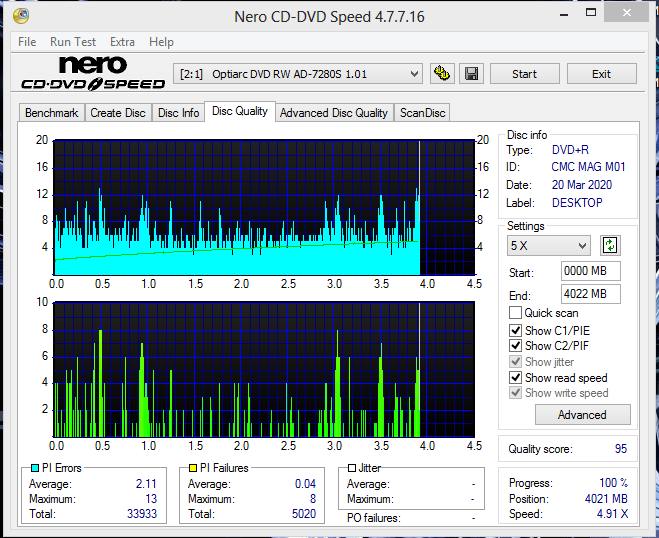Click PI Failures maximum 8
The height and width of the screenshot is (538, 659).
(313, 499)
